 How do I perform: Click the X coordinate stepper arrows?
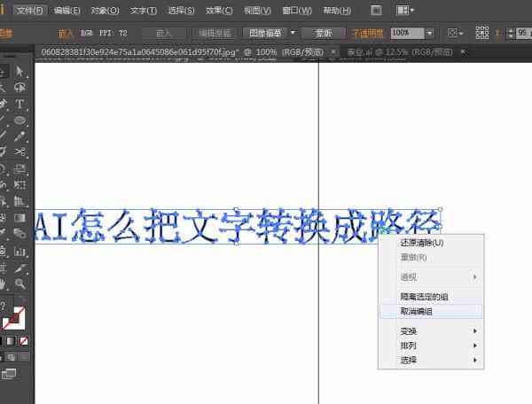point(511,33)
